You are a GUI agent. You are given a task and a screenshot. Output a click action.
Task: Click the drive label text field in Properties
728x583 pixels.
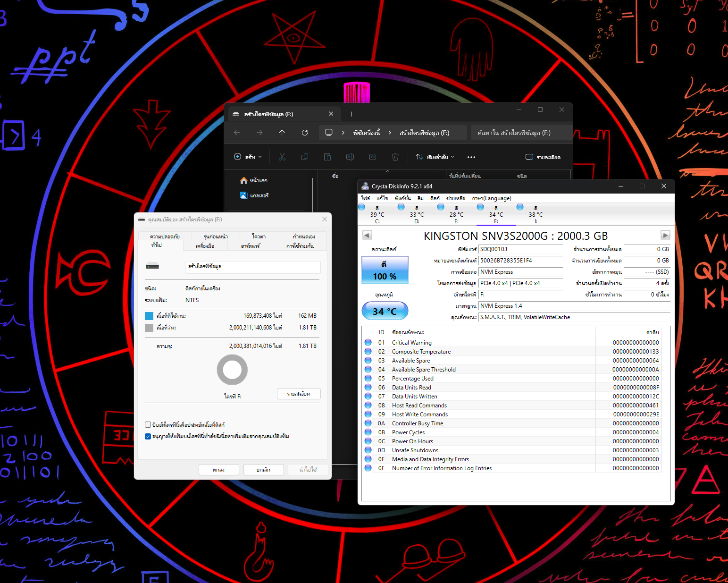coord(253,267)
